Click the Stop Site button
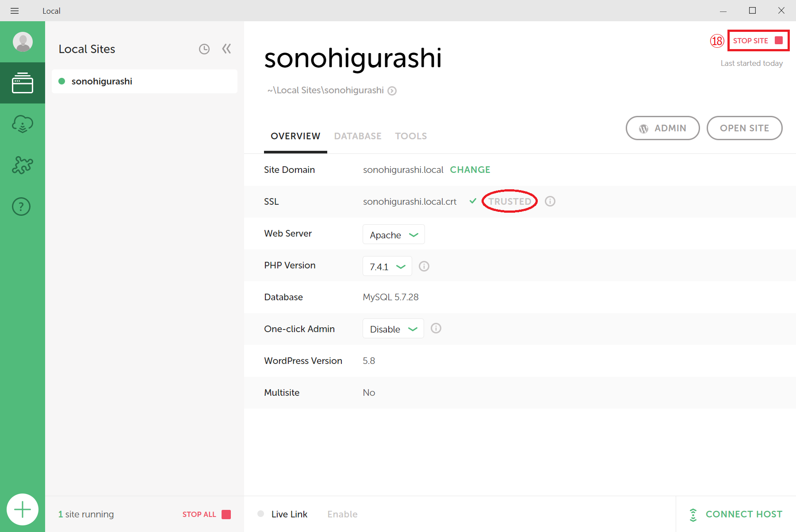 758,41
